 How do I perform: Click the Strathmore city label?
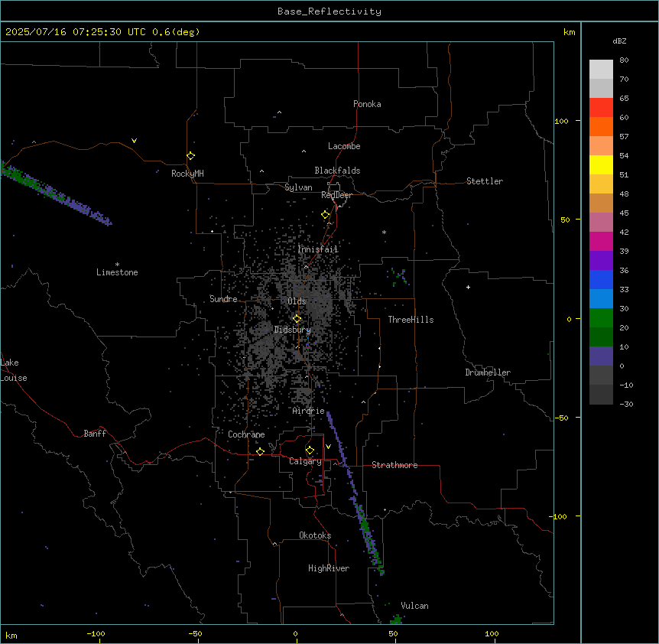pos(394,465)
